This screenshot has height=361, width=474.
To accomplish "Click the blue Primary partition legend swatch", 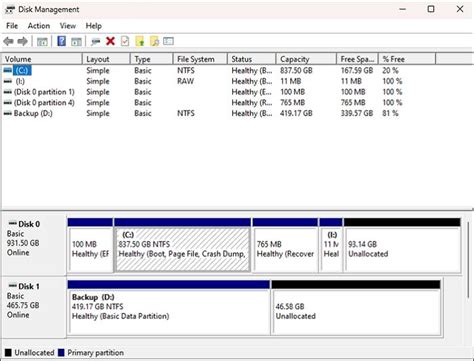I will point(61,353).
